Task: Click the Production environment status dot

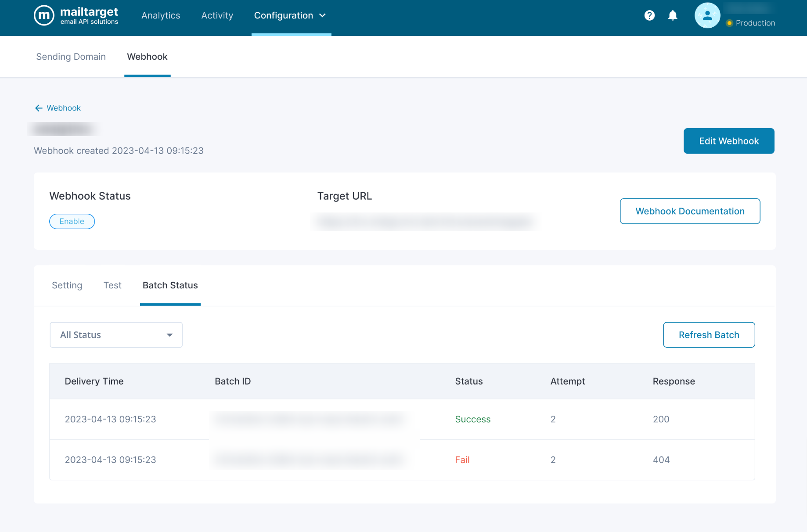Action: (x=729, y=23)
